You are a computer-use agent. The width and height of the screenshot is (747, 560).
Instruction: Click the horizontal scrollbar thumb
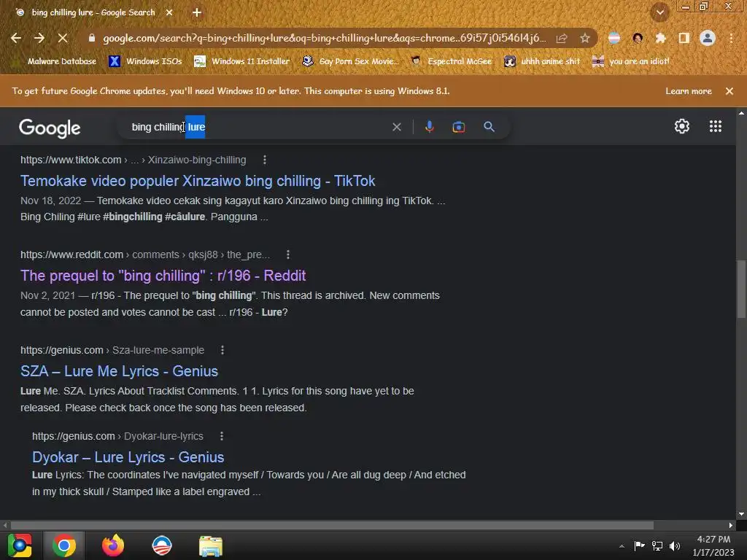point(332,525)
